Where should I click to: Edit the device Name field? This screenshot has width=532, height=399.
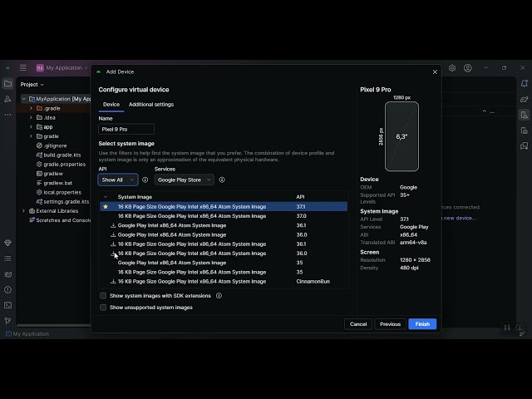126,130
